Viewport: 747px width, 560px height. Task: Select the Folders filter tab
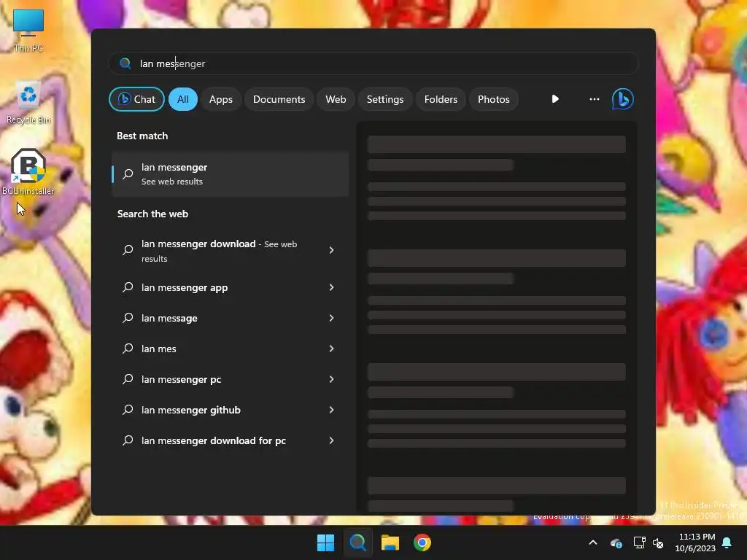coord(441,99)
